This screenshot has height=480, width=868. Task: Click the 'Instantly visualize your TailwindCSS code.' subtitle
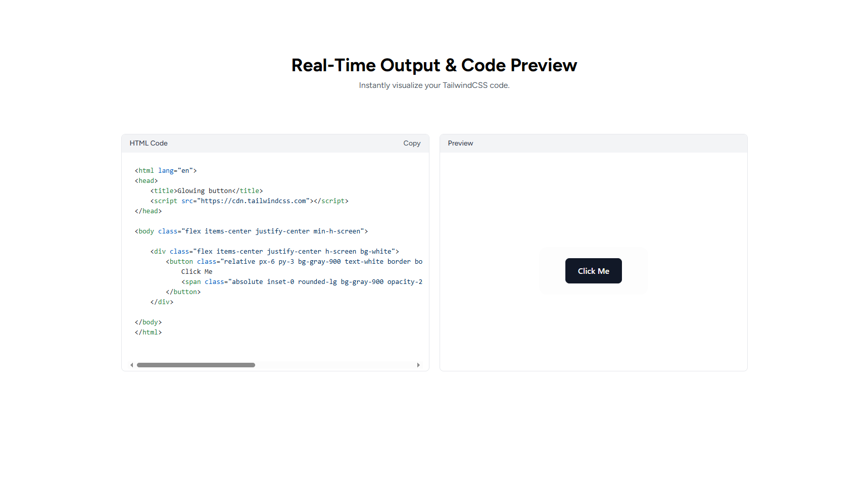[434, 85]
